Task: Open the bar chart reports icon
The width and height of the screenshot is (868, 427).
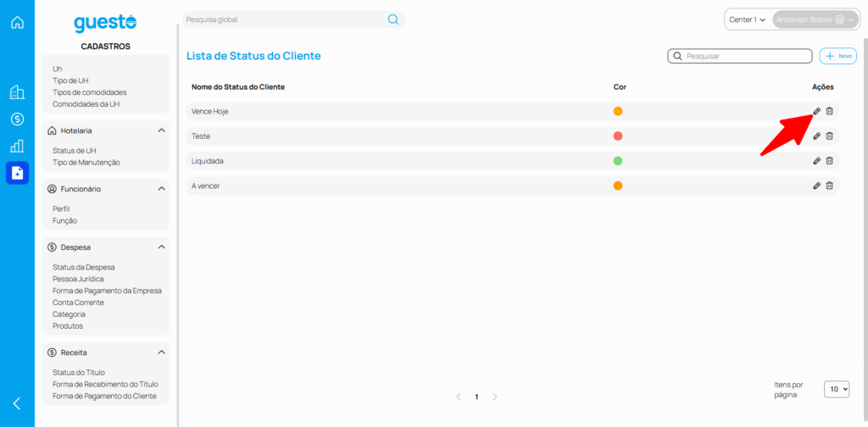Action: tap(17, 146)
